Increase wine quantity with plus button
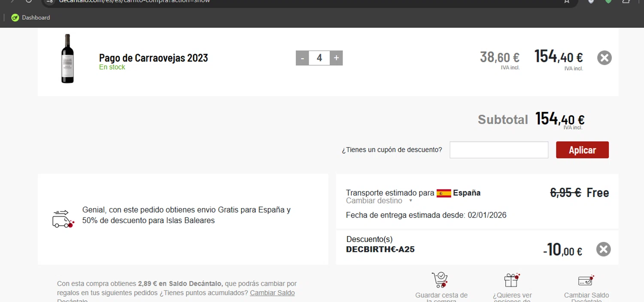Viewport: 644px width, 302px height. click(x=336, y=58)
